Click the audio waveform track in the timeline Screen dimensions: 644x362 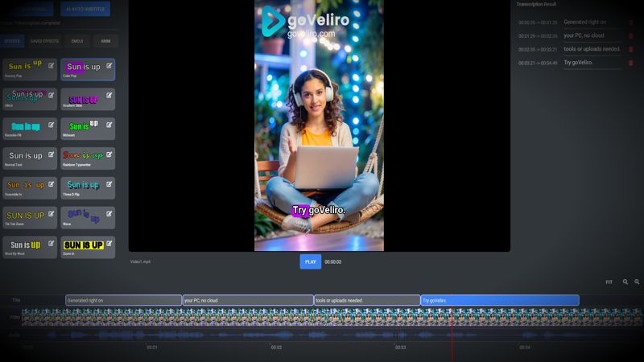point(332,335)
